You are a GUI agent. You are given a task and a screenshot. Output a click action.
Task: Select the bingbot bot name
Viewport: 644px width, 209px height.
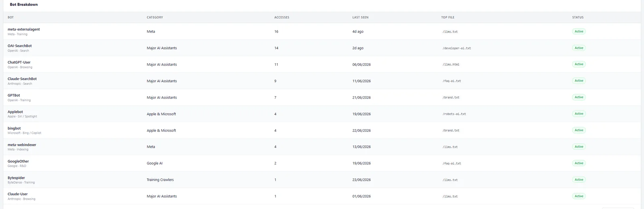pos(14,128)
